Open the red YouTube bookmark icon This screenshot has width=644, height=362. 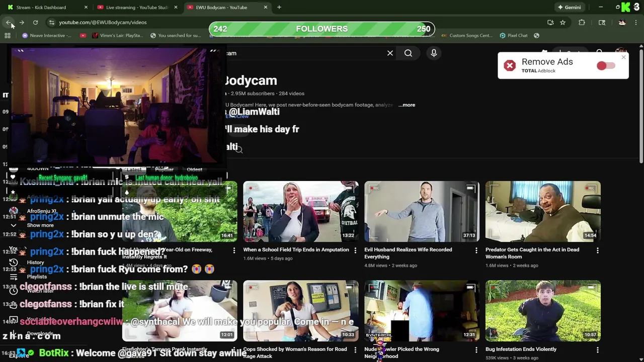83,36
